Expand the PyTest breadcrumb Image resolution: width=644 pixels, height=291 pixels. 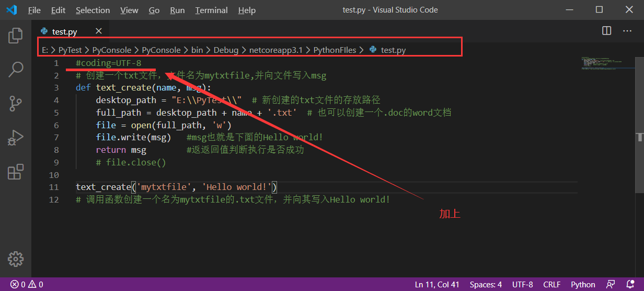tap(70, 50)
